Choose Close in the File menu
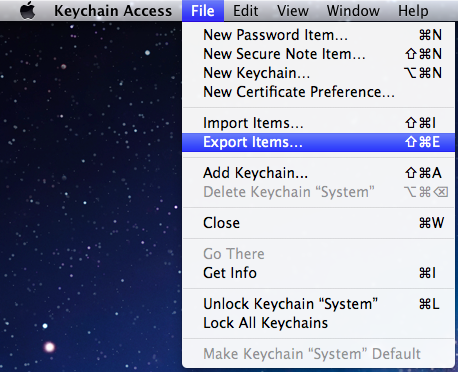The height and width of the screenshot is (372, 458). click(x=318, y=223)
